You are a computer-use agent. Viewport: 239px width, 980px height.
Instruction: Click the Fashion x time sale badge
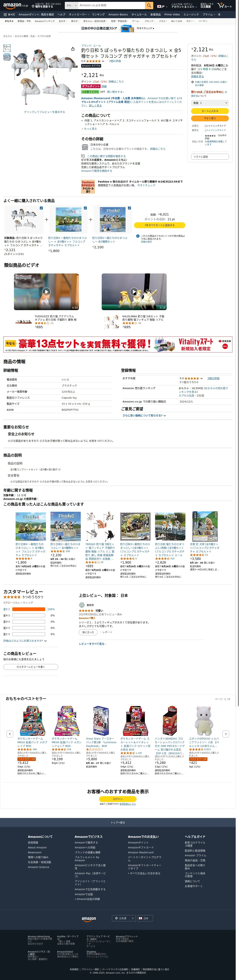coord(88,186)
